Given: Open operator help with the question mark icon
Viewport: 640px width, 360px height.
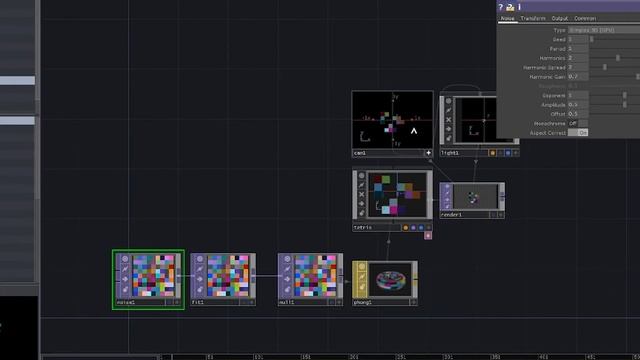Looking at the screenshot, I should [x=500, y=7].
